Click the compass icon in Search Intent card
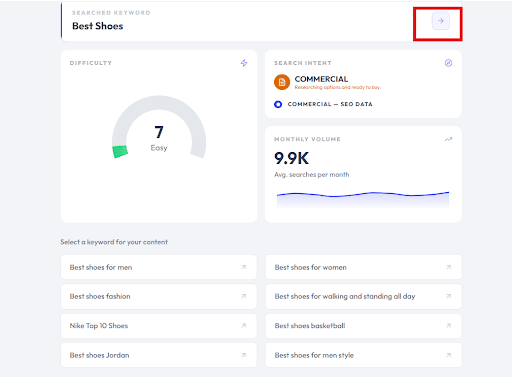 448,63
